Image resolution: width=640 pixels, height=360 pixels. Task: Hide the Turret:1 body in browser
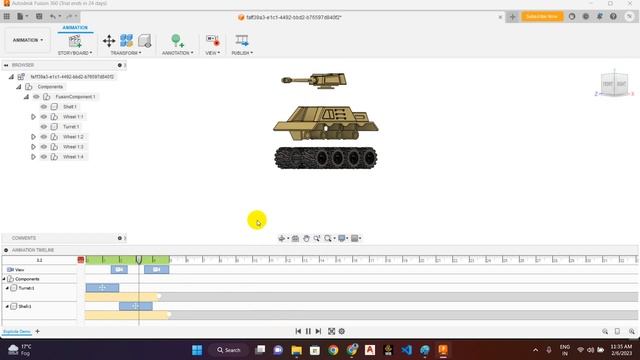pos(44,127)
